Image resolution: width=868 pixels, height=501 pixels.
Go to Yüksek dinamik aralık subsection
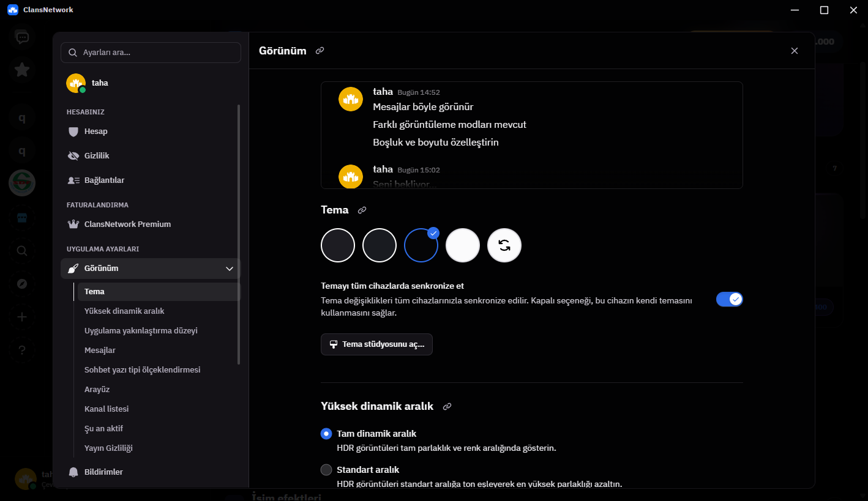[x=158, y=311]
